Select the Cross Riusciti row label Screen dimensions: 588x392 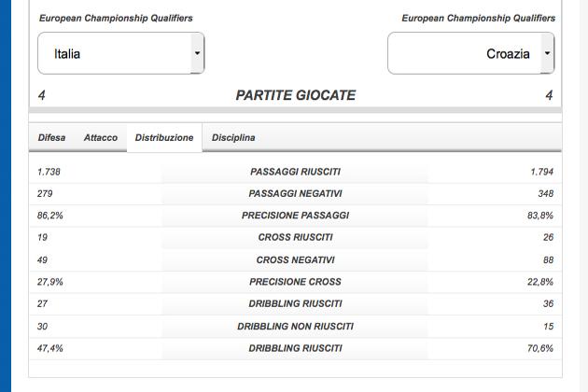[295, 238]
